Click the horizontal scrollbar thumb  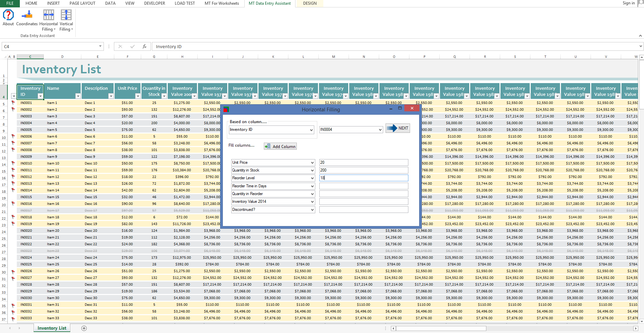tap(441, 328)
